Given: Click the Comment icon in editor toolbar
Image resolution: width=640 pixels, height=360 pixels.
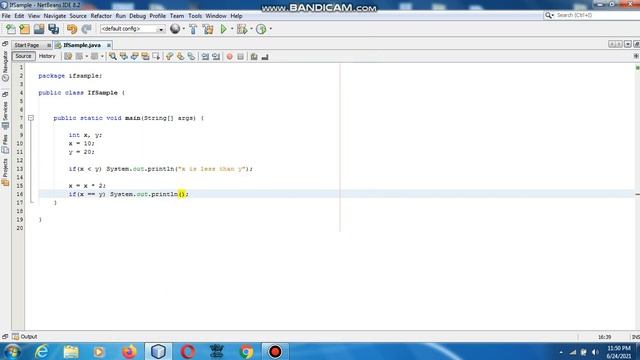Looking at the screenshot, I should point(254,56).
